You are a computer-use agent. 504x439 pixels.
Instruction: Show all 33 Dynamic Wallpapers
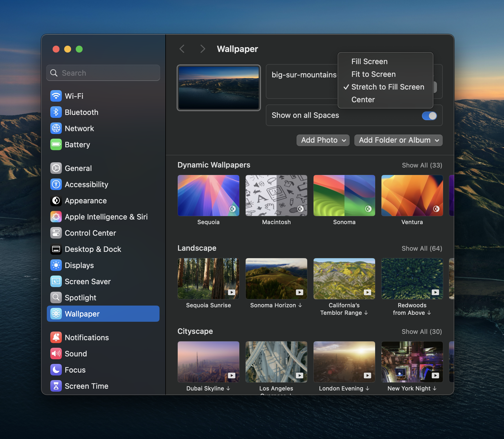(x=422, y=165)
